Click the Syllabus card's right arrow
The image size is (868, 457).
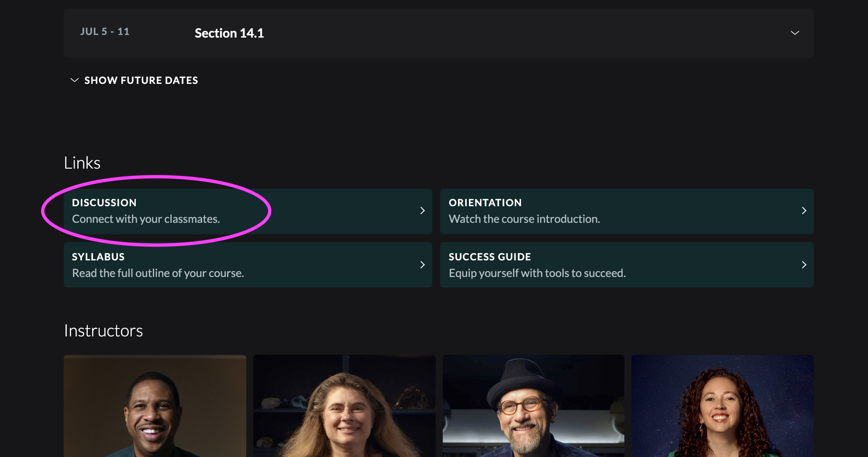point(422,265)
